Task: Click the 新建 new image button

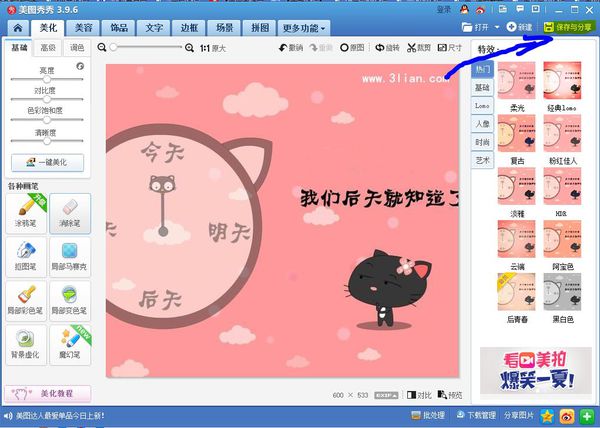Action: [519, 27]
